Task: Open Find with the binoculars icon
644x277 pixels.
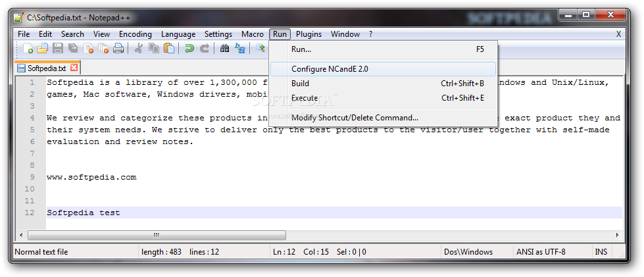Action: (x=224, y=49)
